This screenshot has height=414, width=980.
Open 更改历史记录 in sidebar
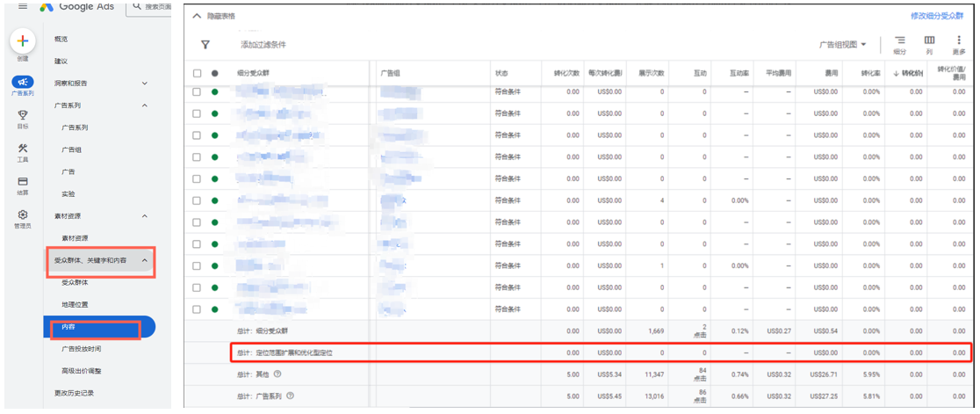(x=75, y=394)
